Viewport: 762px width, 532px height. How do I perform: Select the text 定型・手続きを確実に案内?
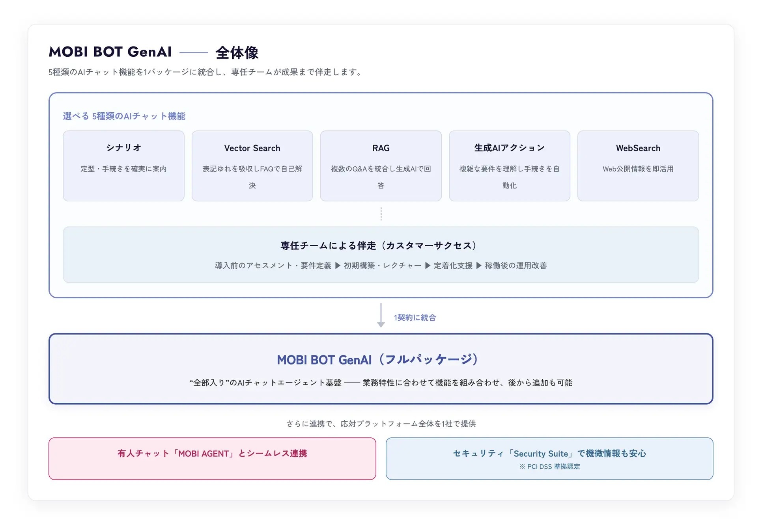pyautogui.click(x=123, y=169)
